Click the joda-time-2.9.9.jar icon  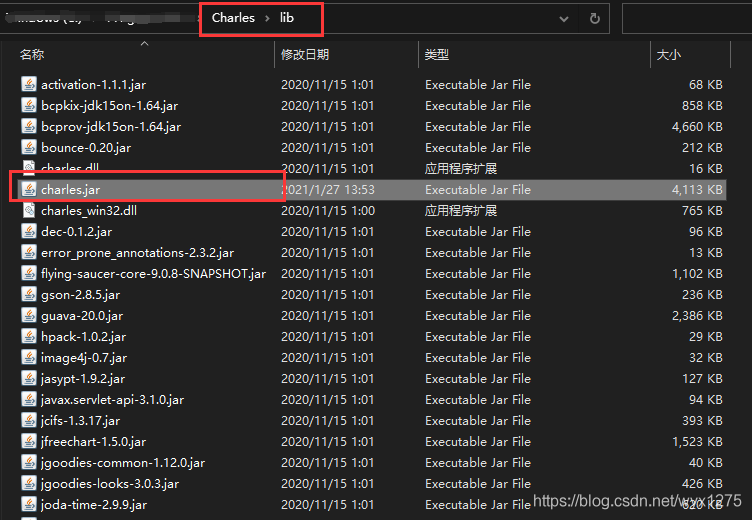coord(29,505)
